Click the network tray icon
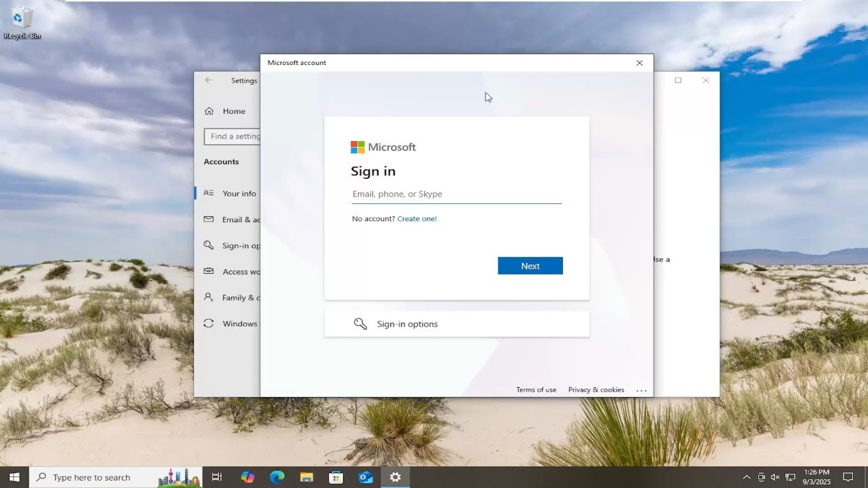 pyautogui.click(x=790, y=477)
